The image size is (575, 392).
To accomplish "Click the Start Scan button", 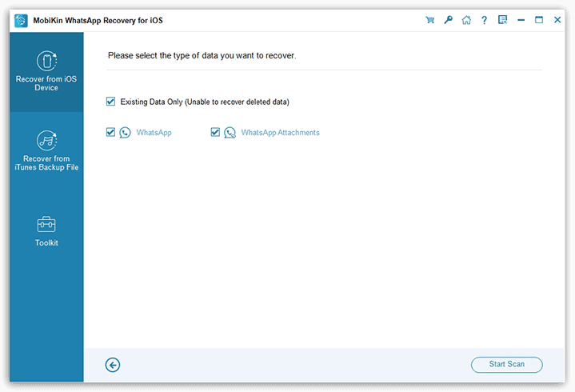I will click(507, 365).
